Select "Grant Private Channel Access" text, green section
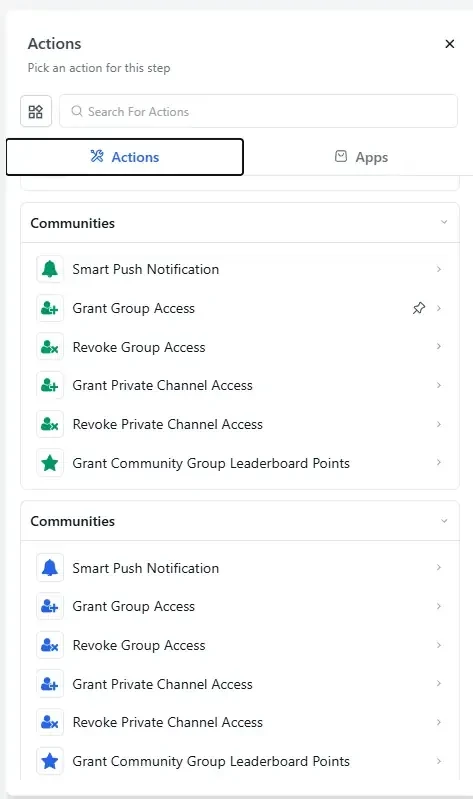 coord(163,385)
